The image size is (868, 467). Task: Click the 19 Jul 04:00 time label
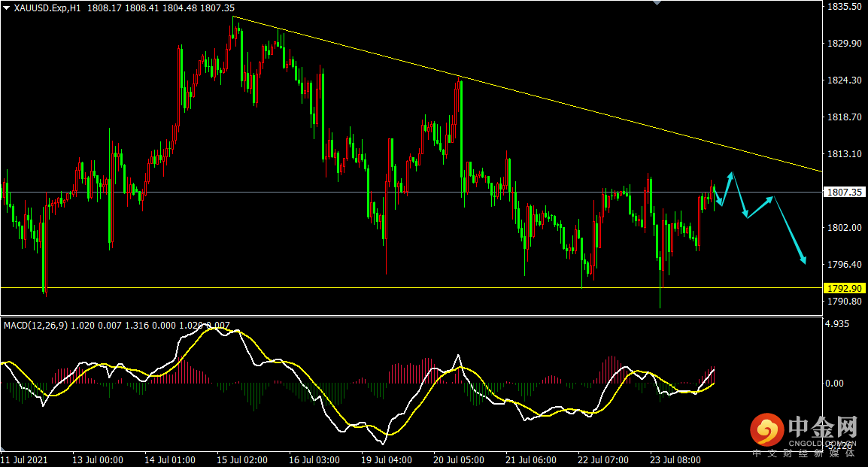point(387,459)
